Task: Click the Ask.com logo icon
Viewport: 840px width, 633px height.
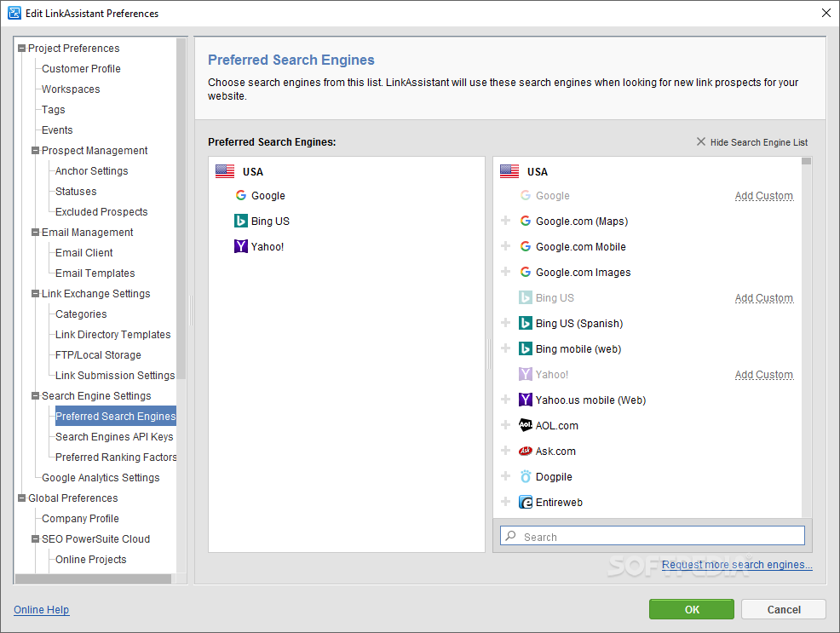Action: click(x=526, y=451)
